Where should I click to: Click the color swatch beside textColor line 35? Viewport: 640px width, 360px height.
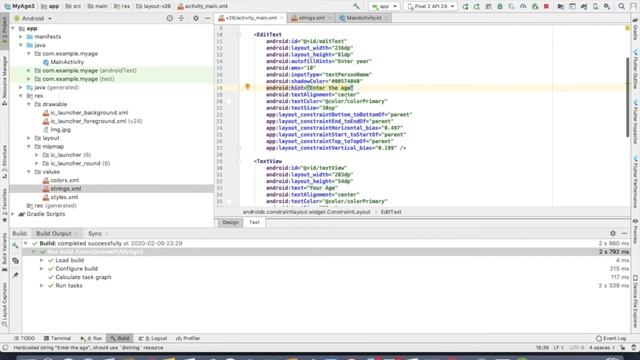(x=229, y=201)
